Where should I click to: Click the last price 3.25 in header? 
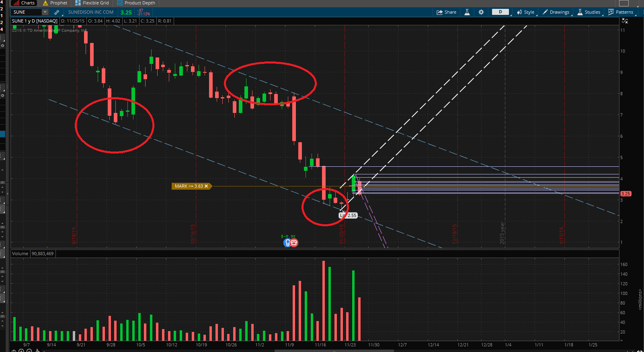pos(126,12)
